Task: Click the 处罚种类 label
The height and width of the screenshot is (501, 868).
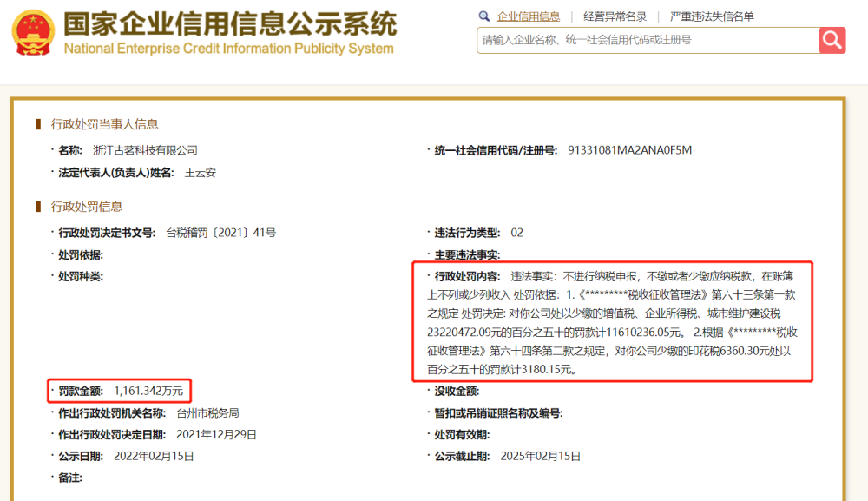Action: pos(81,276)
